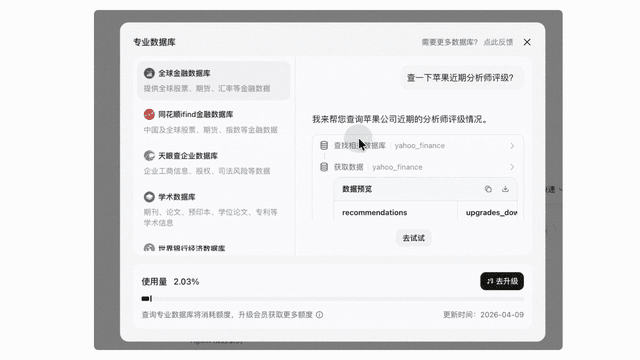Screen dimensions: 640x360
Task: Click the usage progress bar
Action: 332,299
